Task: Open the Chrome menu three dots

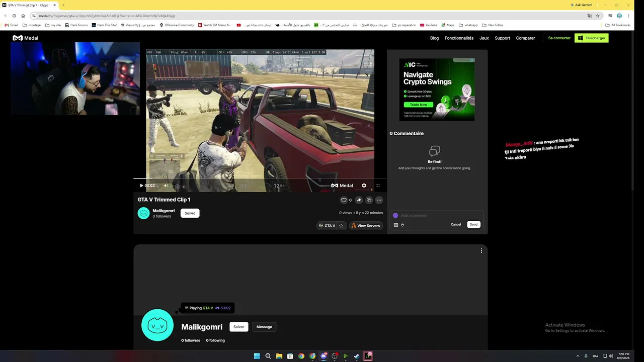Action: [628, 16]
